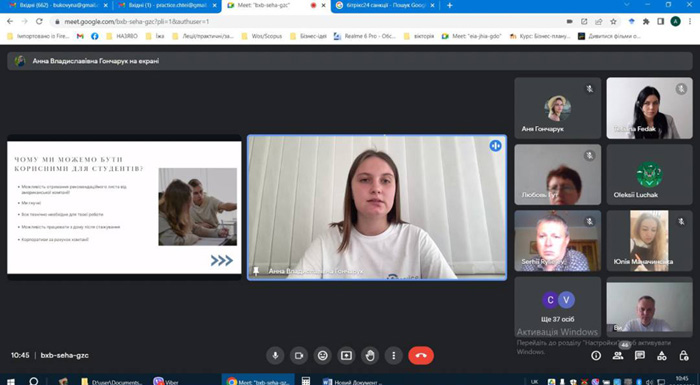This screenshot has height=385, width=700.
Task: Open the emoji reactions button
Action: [x=323, y=356]
